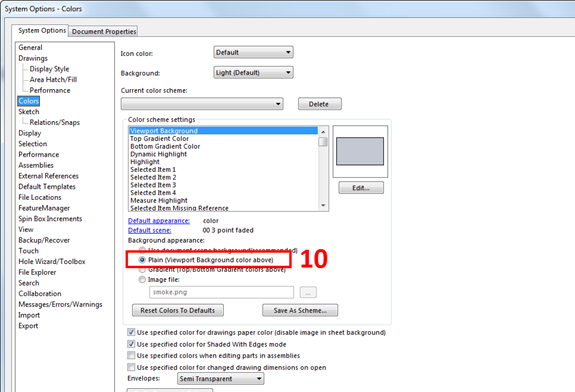Screen dimensions: 575x392
Task: Open File Explorer options
Action: pyautogui.click(x=37, y=272)
